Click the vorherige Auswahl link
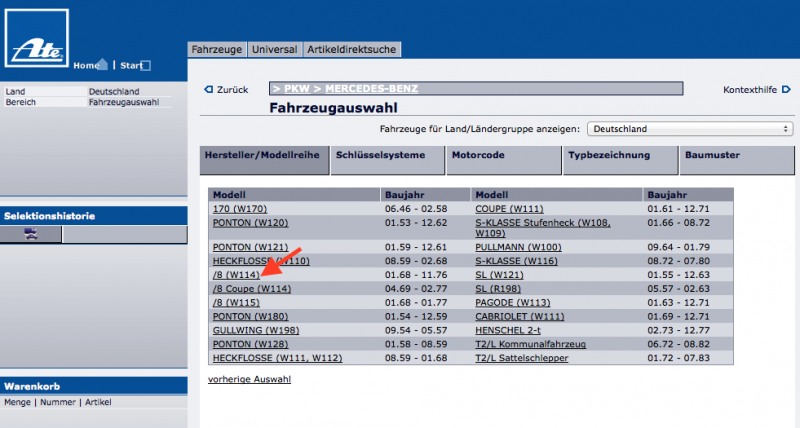 (x=249, y=380)
